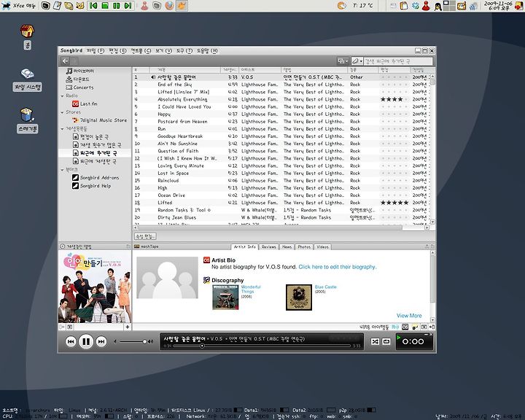Open the Xfce menu

pos(18,6)
